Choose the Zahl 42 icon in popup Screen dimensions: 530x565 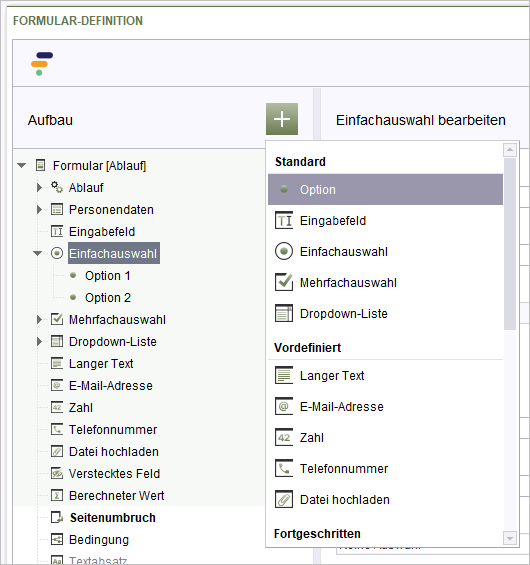click(284, 437)
